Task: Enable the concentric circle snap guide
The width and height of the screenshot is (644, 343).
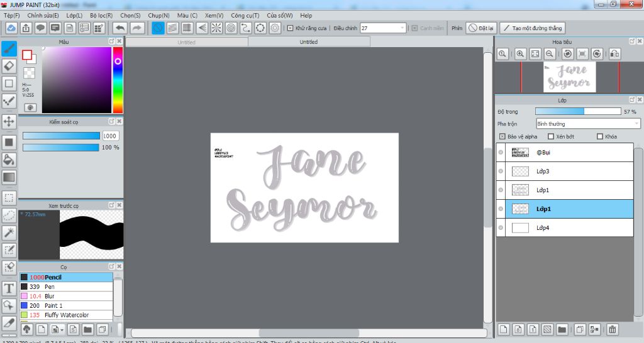Action: [231, 28]
